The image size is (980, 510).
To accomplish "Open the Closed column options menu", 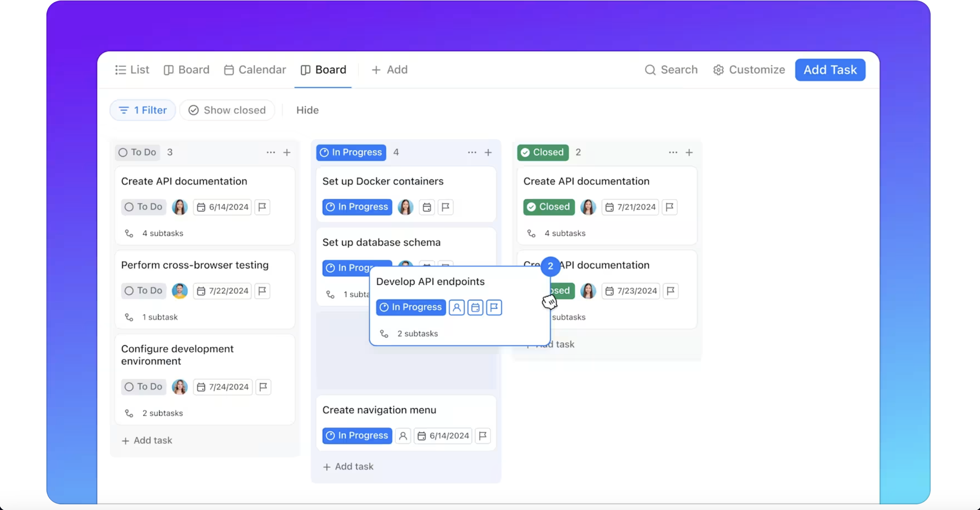I will tap(673, 152).
